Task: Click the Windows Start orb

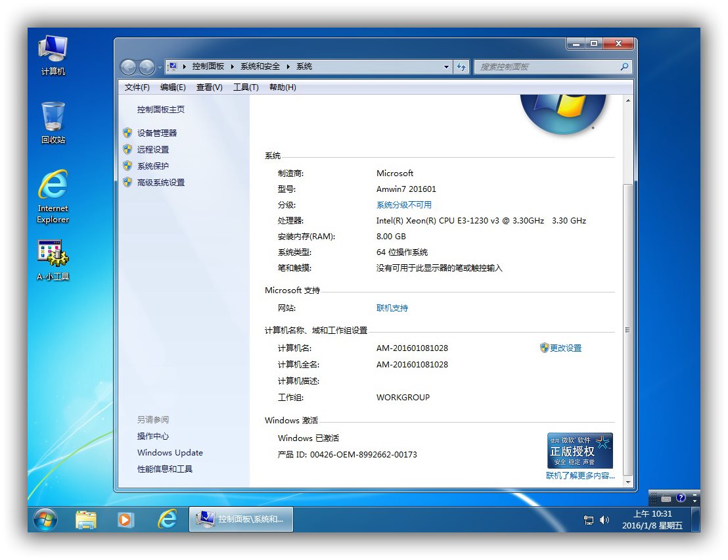Action: (45, 519)
